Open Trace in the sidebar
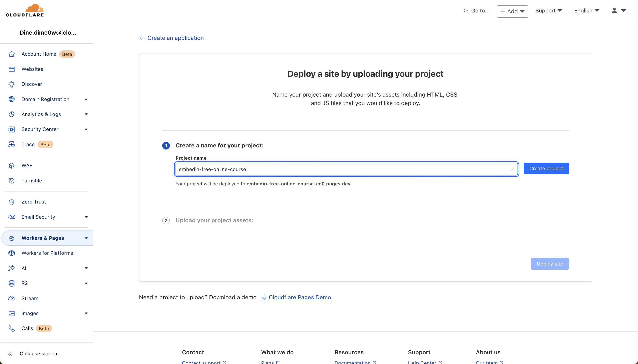638x364 pixels. (28, 144)
